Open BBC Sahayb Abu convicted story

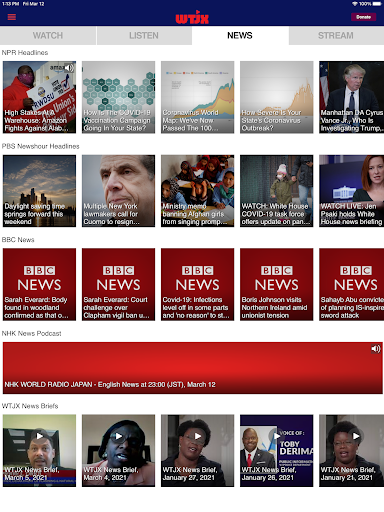pos(351,284)
